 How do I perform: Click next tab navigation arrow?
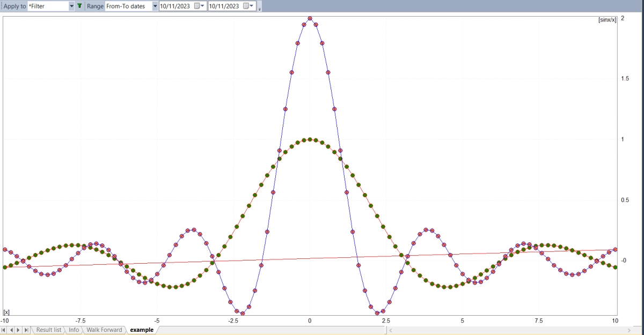19,330
